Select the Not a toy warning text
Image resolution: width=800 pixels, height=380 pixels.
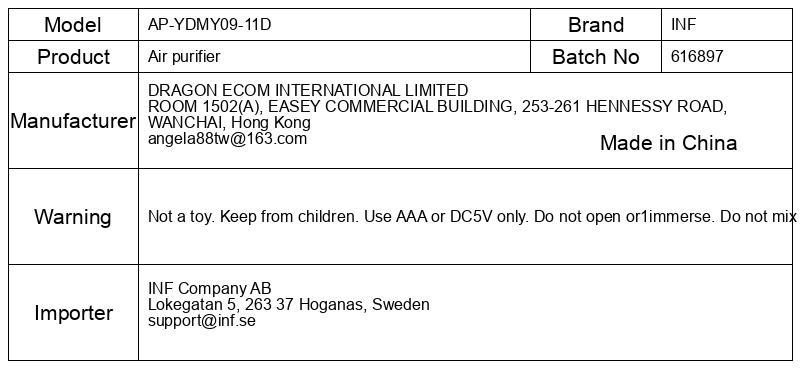click(472, 217)
